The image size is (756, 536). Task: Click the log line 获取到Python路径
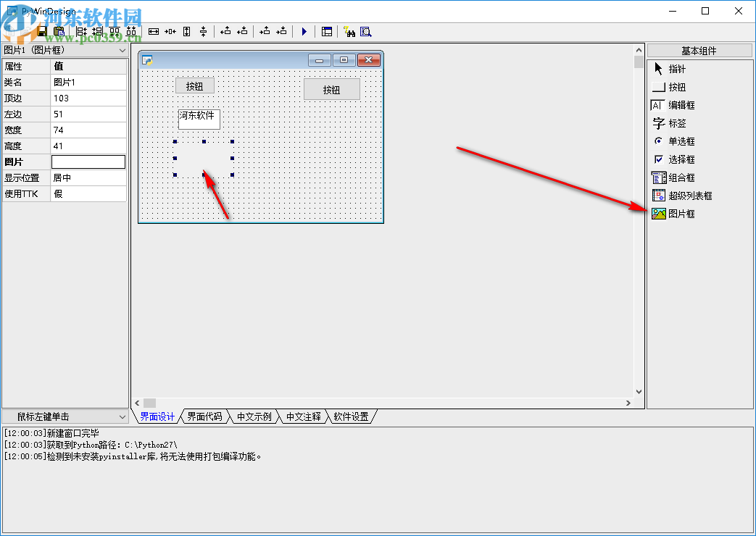[91, 445]
